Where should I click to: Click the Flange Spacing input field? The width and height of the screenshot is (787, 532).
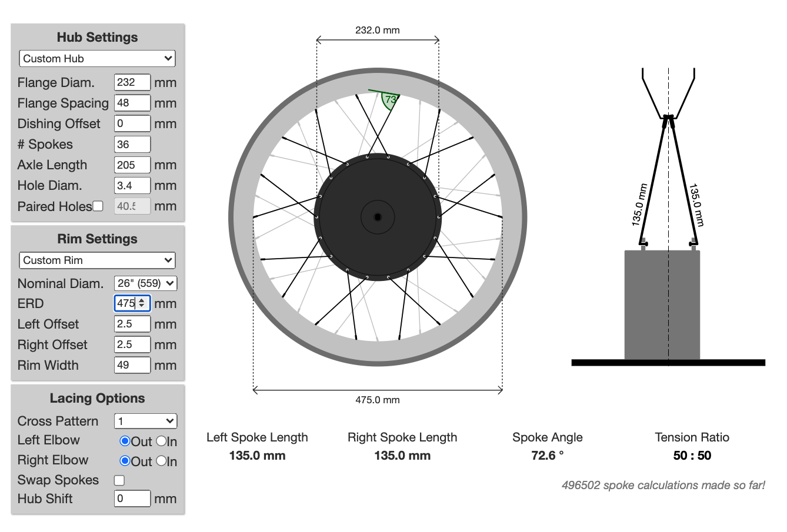[132, 103]
